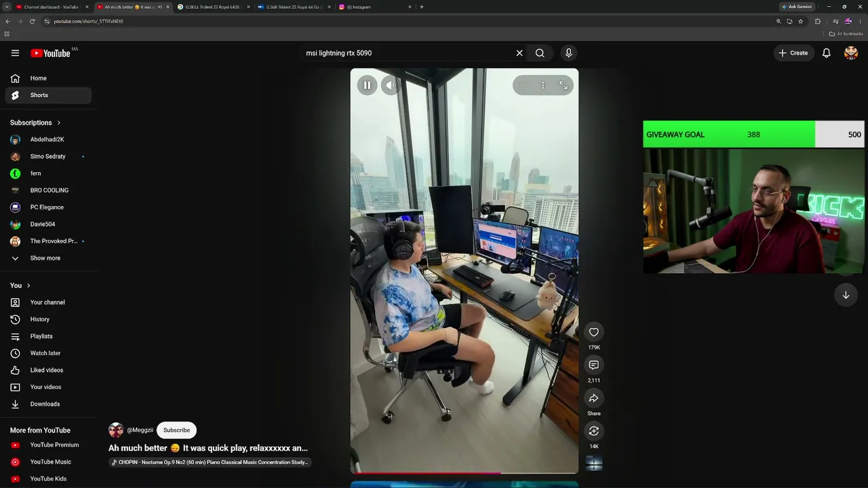Open Your videos
868x488 pixels.
pos(48,387)
